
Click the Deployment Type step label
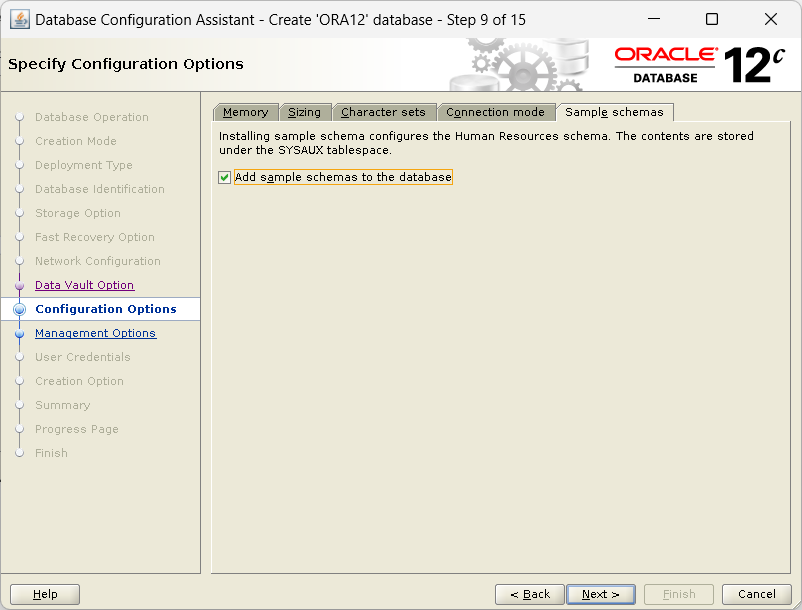click(x=83, y=165)
